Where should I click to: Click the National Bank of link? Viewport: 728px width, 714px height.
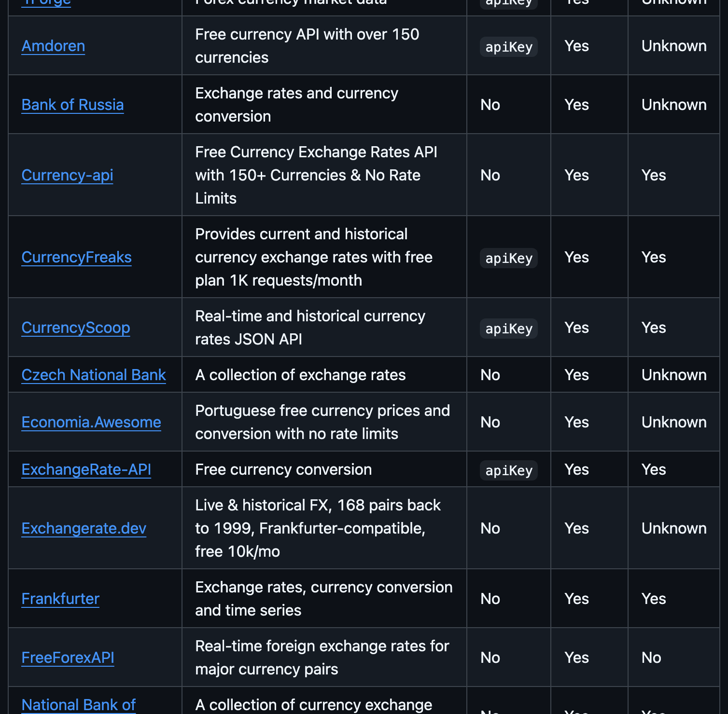click(x=79, y=705)
